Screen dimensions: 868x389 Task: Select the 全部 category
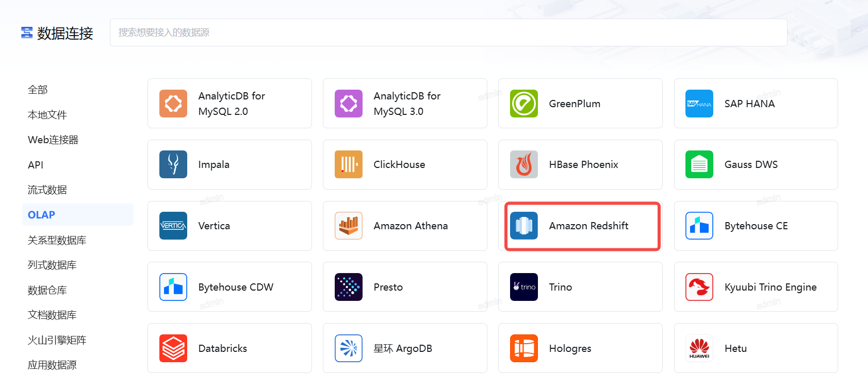pyautogui.click(x=38, y=90)
